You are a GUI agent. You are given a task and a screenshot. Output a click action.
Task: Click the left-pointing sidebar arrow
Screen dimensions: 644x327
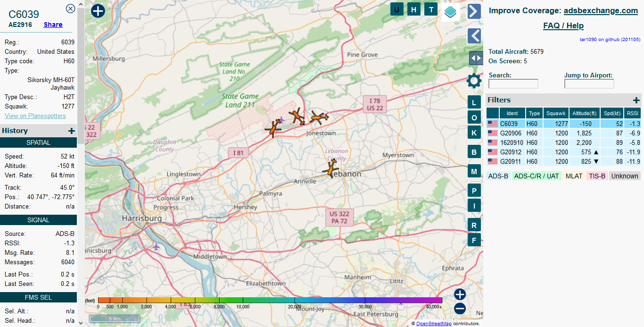pyautogui.click(x=474, y=36)
